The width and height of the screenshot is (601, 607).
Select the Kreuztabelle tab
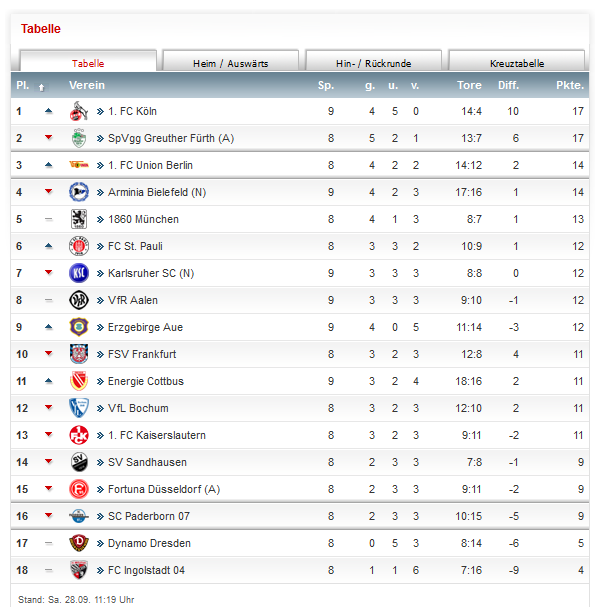(517, 61)
